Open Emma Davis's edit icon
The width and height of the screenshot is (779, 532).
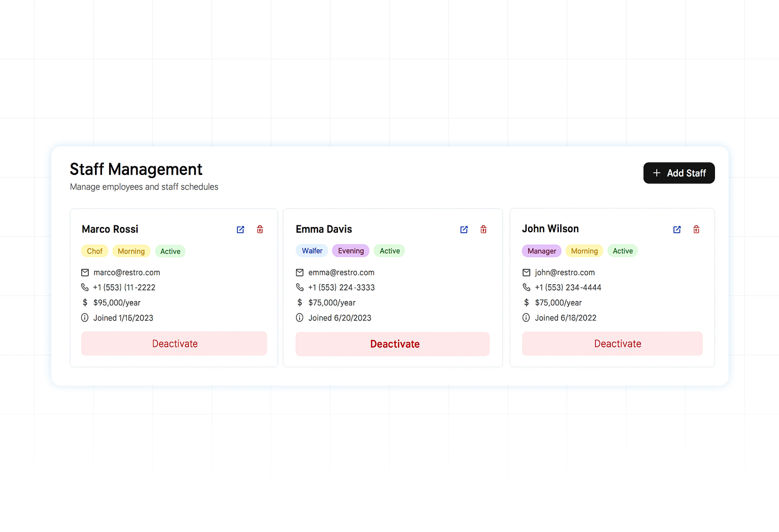pyautogui.click(x=464, y=230)
